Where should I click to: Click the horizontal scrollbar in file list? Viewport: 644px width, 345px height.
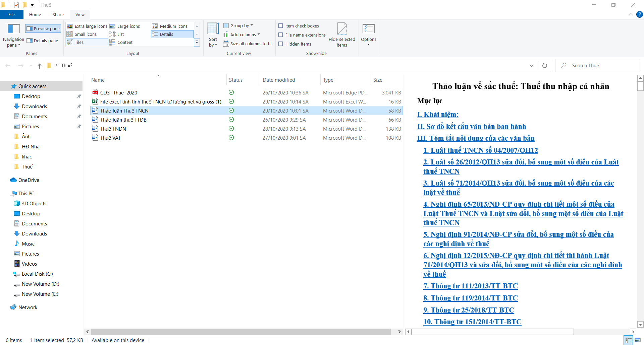click(x=241, y=332)
